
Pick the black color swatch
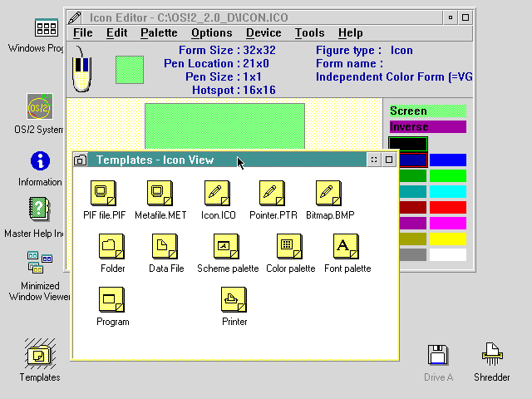click(x=408, y=144)
